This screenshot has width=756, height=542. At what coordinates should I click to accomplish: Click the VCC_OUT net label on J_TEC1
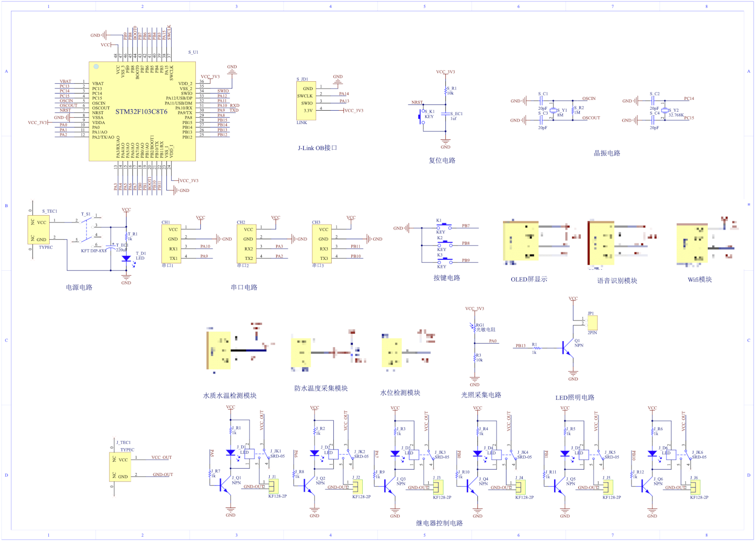(x=161, y=457)
